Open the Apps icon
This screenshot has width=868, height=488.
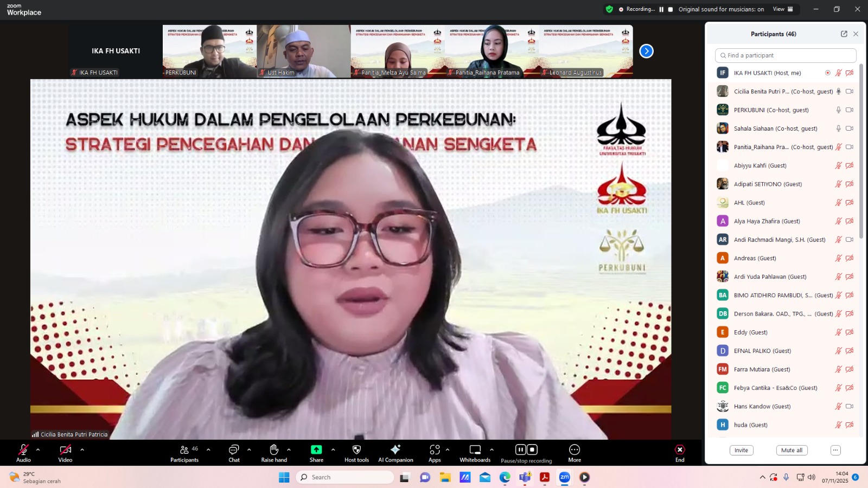435,450
